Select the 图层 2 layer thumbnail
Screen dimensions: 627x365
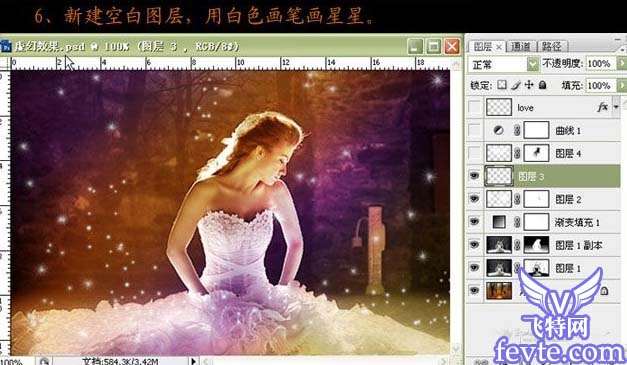coord(499,199)
